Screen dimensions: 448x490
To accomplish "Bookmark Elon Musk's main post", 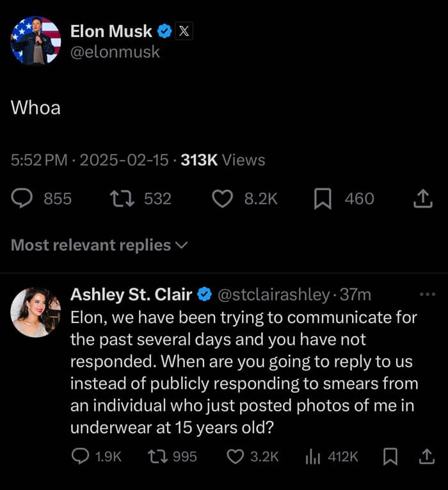I will [323, 199].
